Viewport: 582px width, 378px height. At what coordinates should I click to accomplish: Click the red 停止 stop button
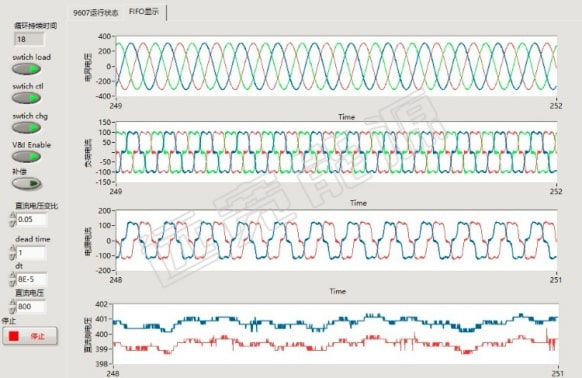[30, 336]
